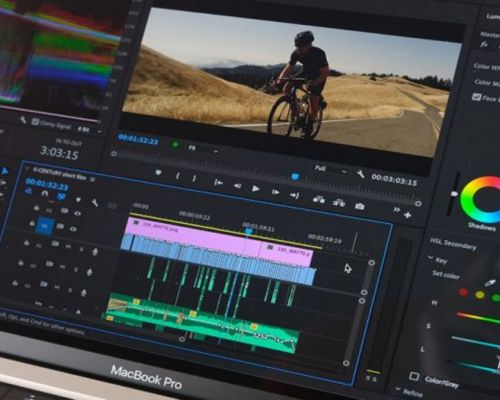Image resolution: width=500 pixels, height=400 pixels.
Task: Toggle eye visibility of the top video track
Action: pyautogui.click(x=77, y=213)
